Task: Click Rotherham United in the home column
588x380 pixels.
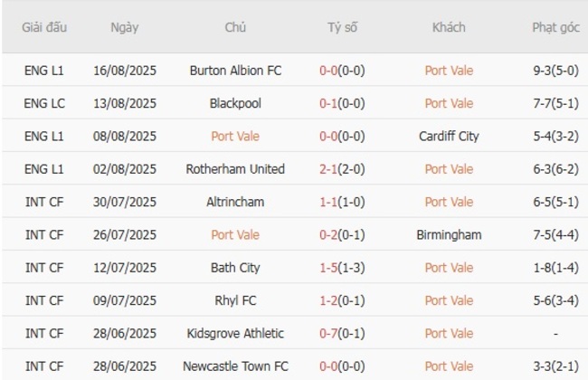Action: point(235,169)
